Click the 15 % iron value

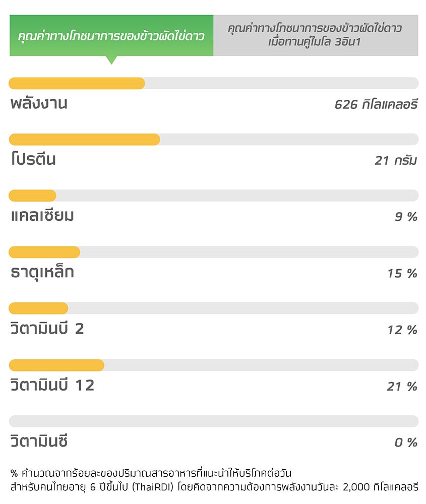[x=402, y=274]
